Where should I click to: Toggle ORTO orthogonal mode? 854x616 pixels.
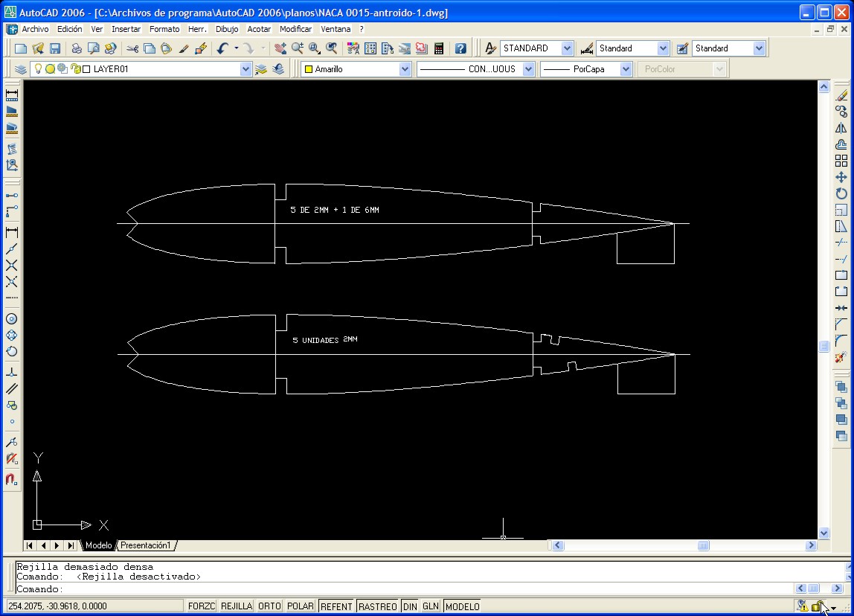pyautogui.click(x=269, y=606)
